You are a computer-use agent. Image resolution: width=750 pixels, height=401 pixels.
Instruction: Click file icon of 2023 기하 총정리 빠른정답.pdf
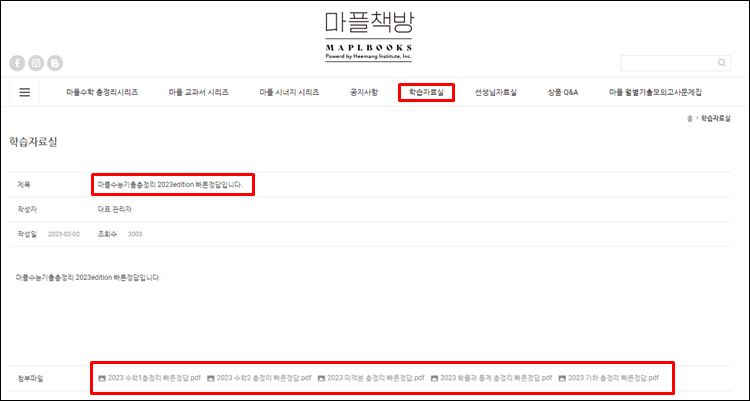pyautogui.click(x=562, y=378)
